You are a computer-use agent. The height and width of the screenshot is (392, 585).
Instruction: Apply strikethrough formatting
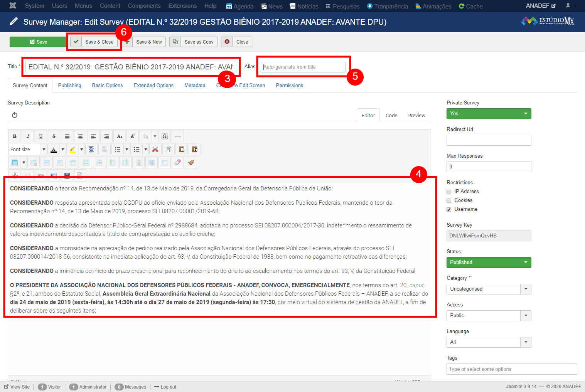coord(54,136)
